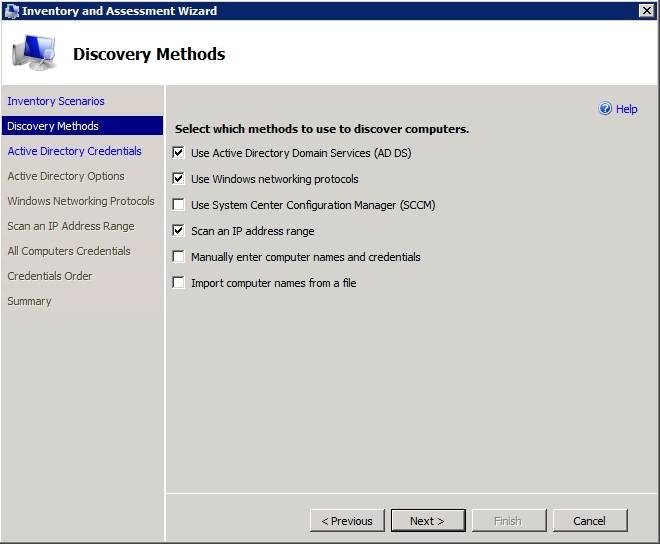Click the computer monitor icon beside Discovery Methods
The image size is (660, 545).
(x=34, y=53)
